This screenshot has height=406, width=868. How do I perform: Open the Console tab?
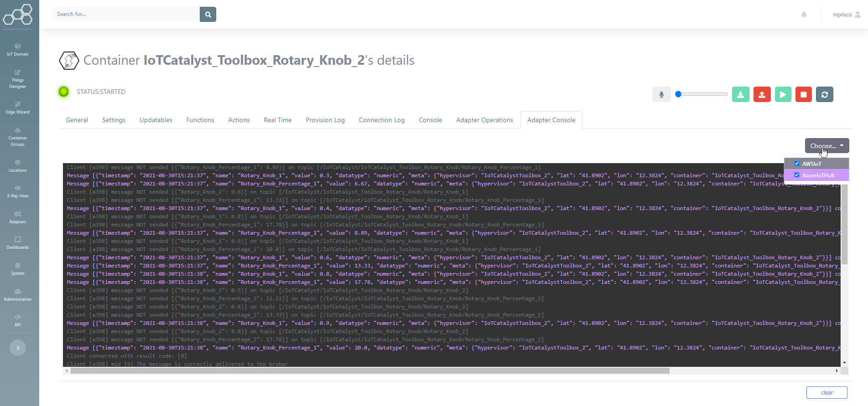coord(431,120)
